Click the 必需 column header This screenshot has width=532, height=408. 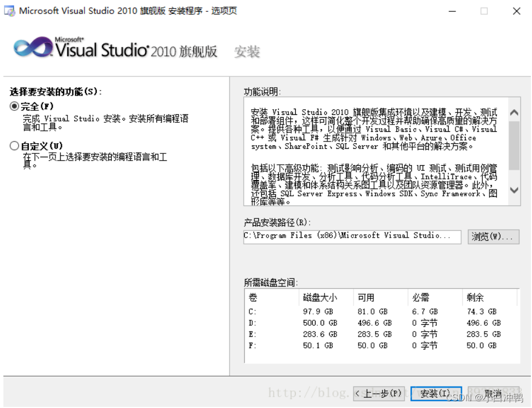point(420,298)
